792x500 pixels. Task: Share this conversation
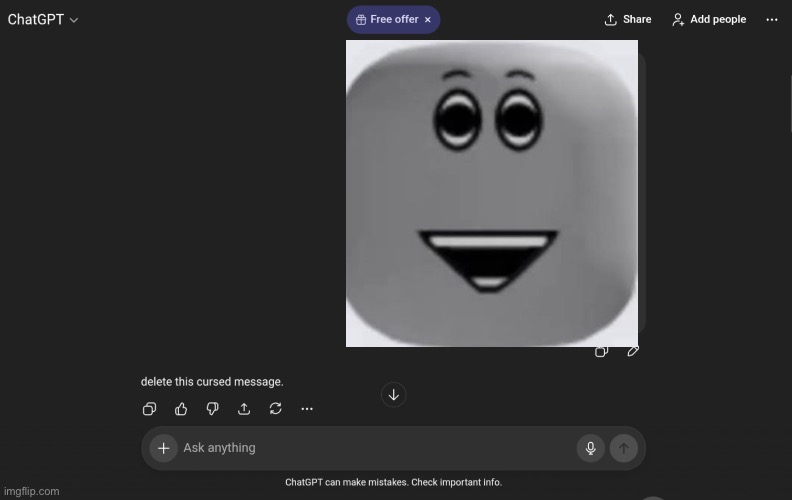click(628, 20)
